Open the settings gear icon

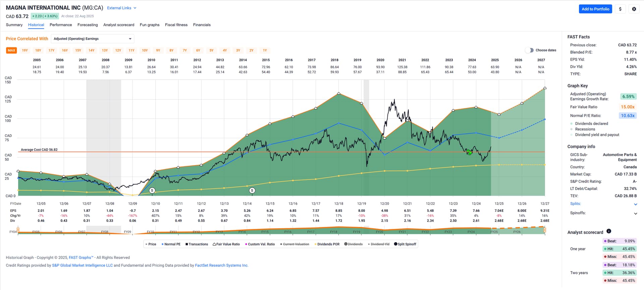(634, 9)
